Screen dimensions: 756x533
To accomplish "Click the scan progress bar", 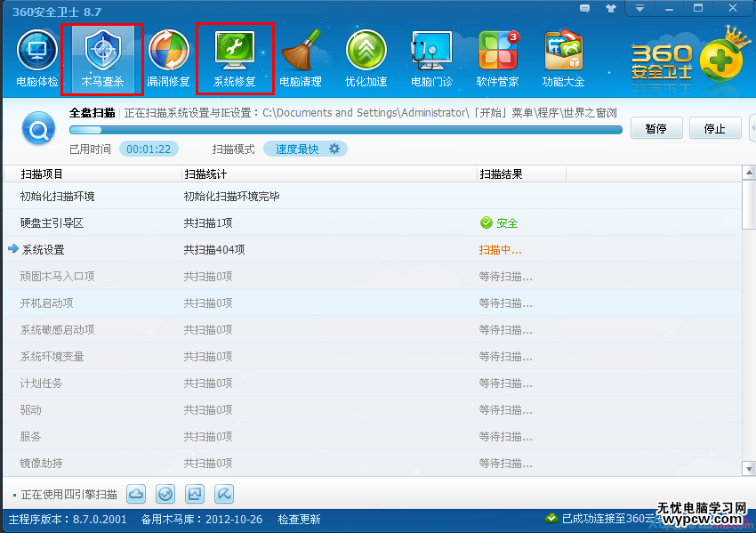I will 346,130.
